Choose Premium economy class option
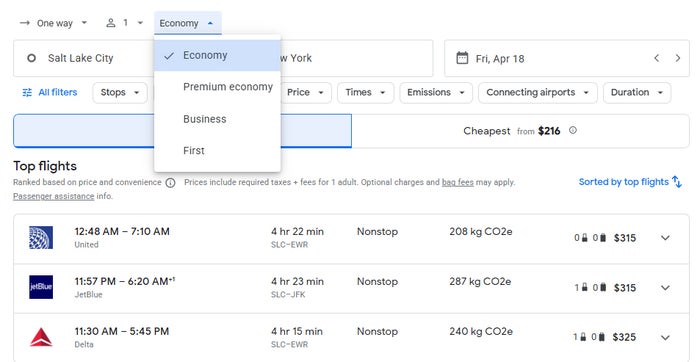This screenshot has width=700, height=362. tap(217, 87)
